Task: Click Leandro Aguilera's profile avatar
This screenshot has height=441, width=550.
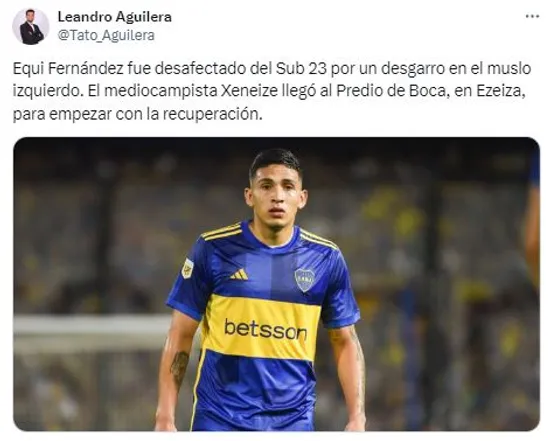Action: (x=31, y=27)
